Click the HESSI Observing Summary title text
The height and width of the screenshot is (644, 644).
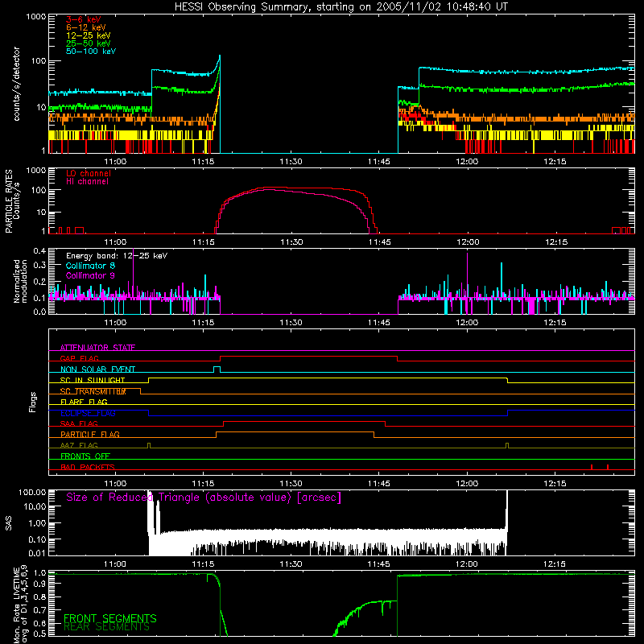(341, 7)
